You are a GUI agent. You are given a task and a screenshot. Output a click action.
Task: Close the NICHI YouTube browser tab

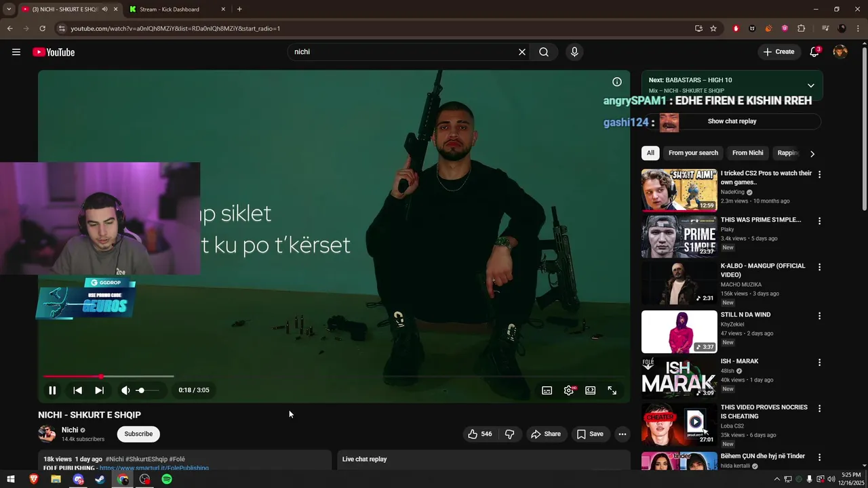coord(115,9)
